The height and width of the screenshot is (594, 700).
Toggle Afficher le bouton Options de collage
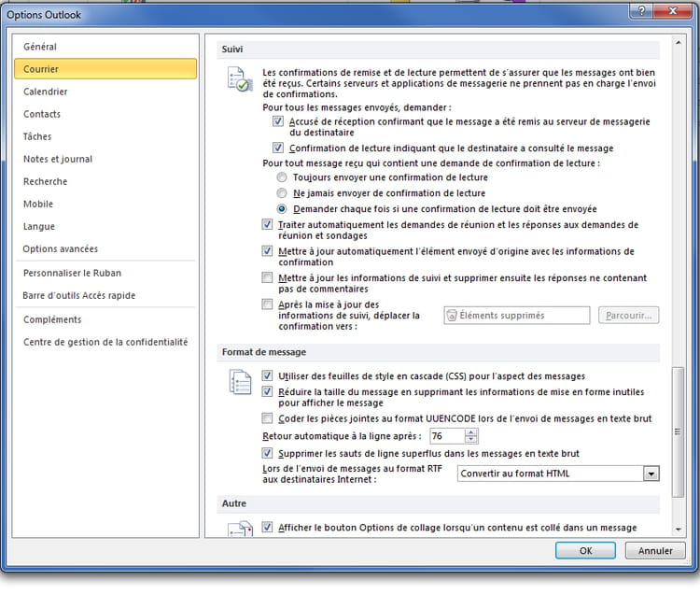(x=267, y=528)
